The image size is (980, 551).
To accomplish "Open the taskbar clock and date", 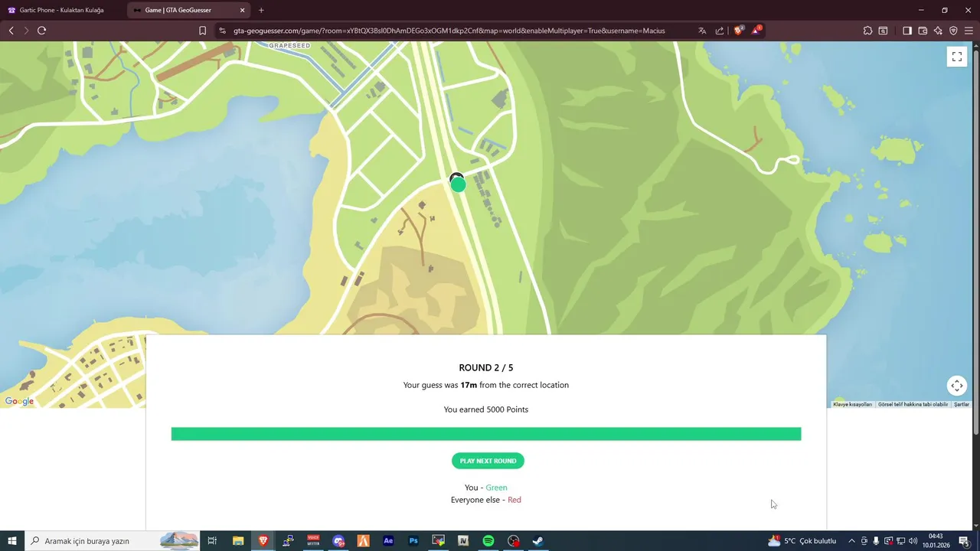I will click(x=936, y=541).
